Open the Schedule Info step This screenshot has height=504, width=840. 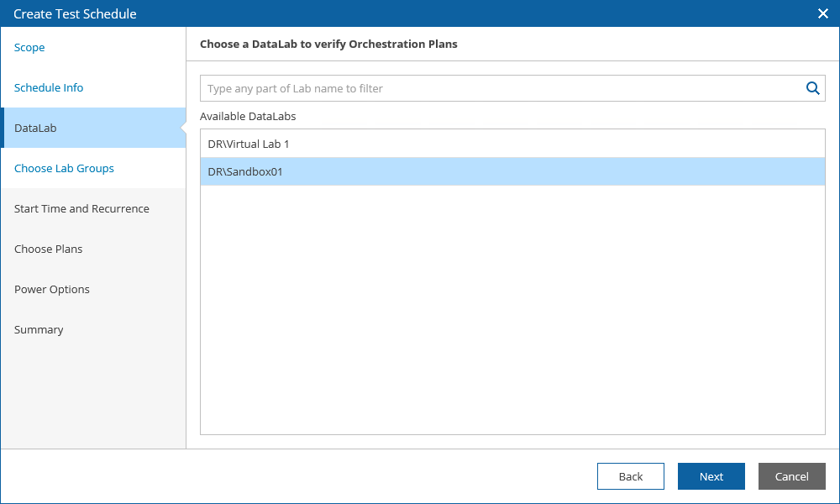pos(49,88)
